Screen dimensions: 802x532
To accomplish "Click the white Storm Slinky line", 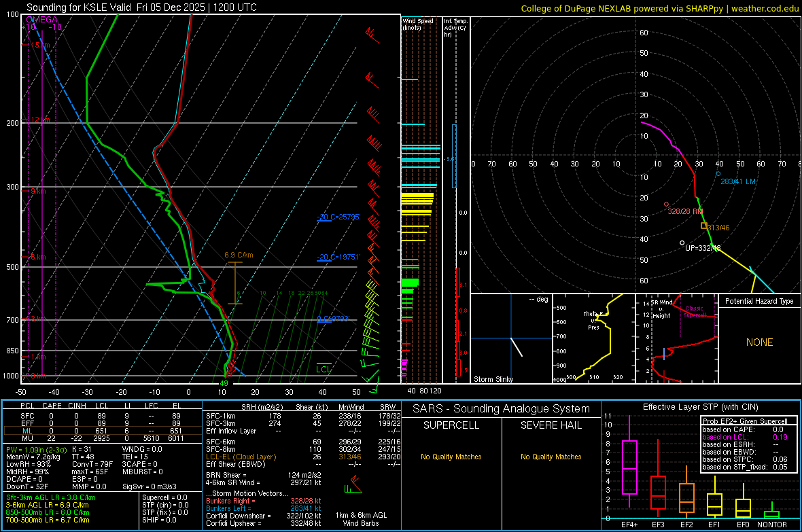I will pos(517,347).
